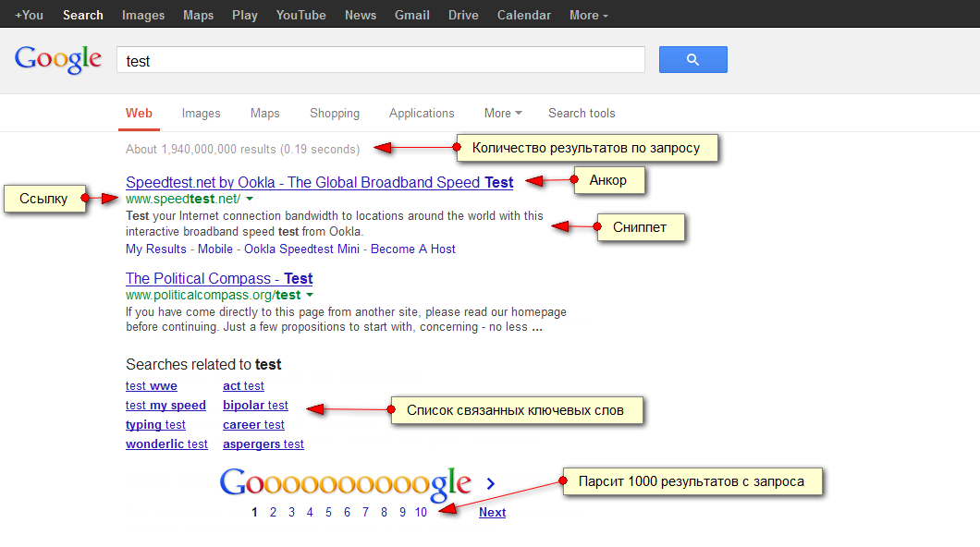
Task: Click the Google logo
Action: tap(58, 59)
